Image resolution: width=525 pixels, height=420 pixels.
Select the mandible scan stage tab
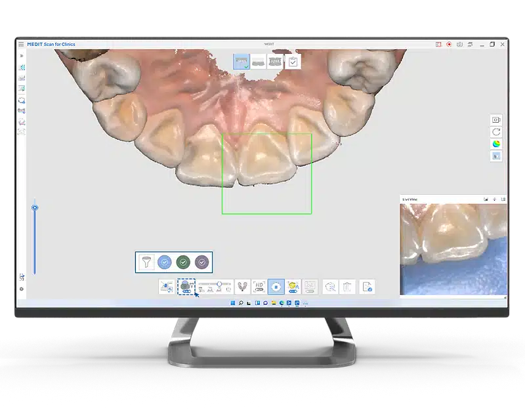coord(259,61)
